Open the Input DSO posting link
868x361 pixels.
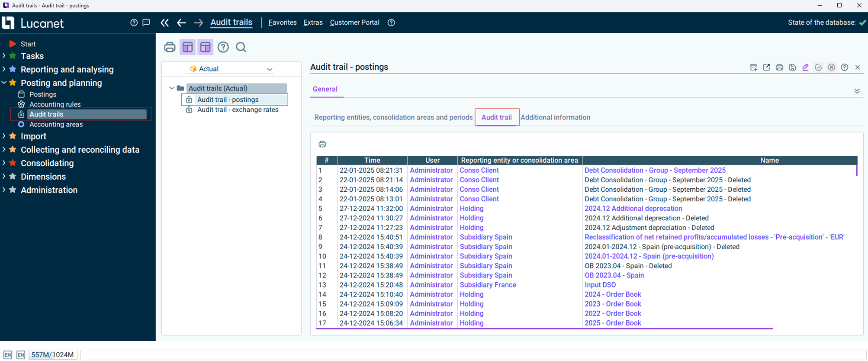(x=600, y=285)
